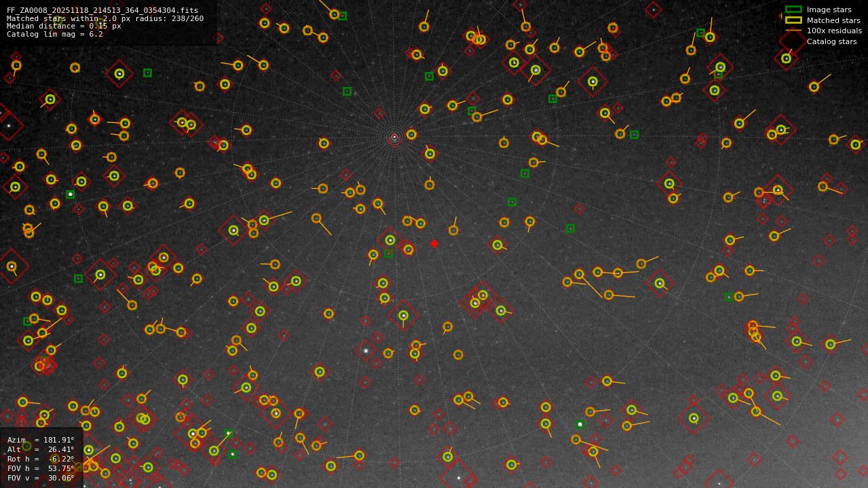Click the "FOV h = 53.75°" readout
This screenshot has height=488, width=868.
(41, 468)
